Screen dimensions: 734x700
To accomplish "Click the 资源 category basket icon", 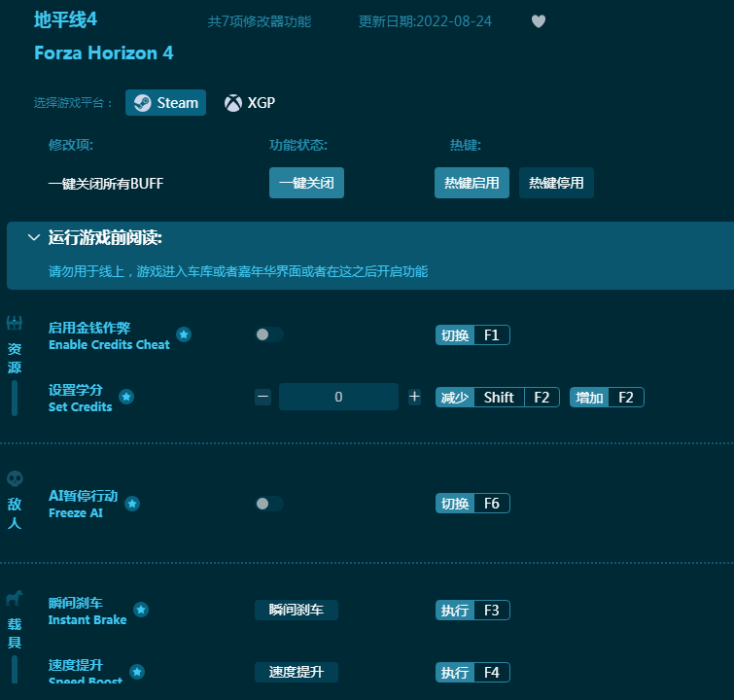I will pyautogui.click(x=14, y=323).
